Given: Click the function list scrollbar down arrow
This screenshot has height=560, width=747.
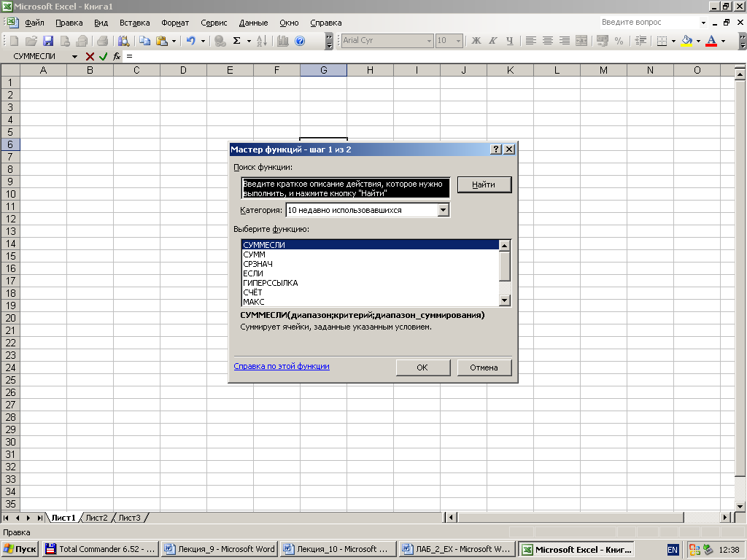Looking at the screenshot, I should click(x=505, y=300).
